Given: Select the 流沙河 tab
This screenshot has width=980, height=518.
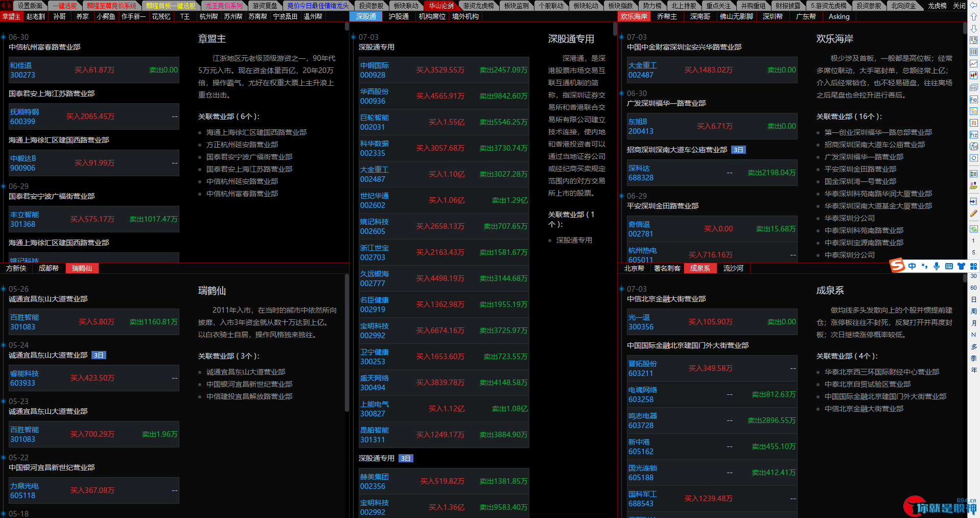Looking at the screenshot, I should point(733,268).
